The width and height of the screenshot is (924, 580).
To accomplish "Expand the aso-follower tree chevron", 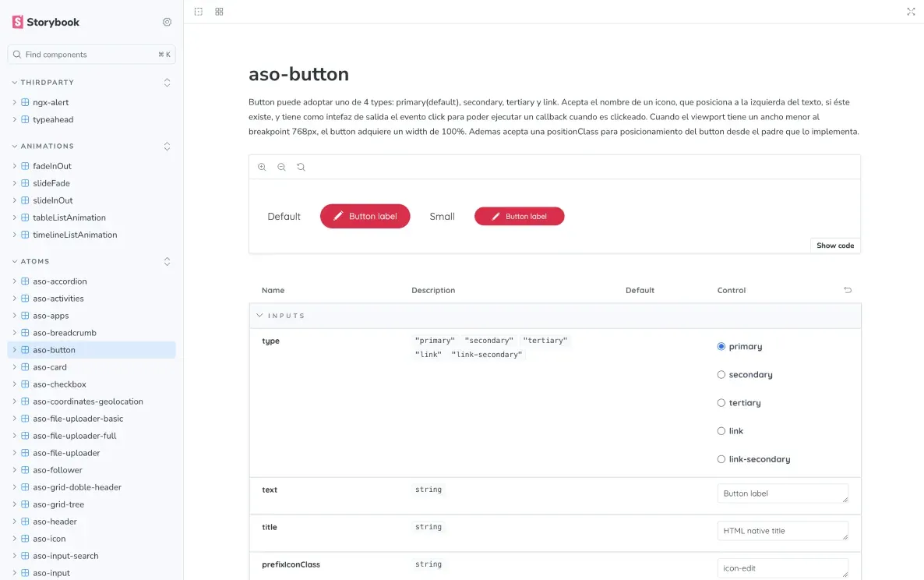I will [14, 470].
